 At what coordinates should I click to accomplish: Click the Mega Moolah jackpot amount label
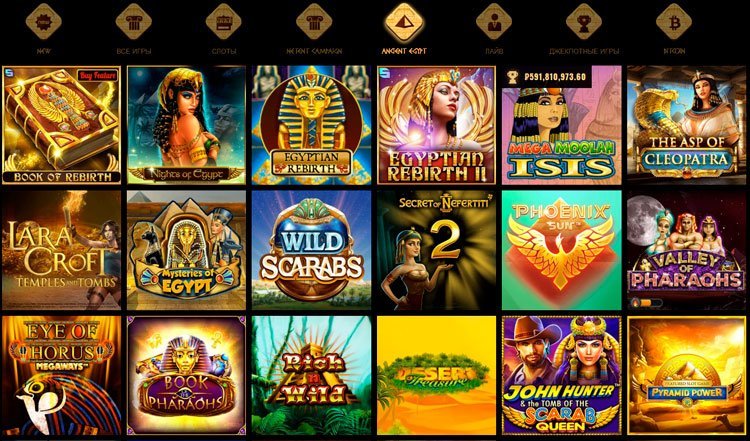coord(549,77)
